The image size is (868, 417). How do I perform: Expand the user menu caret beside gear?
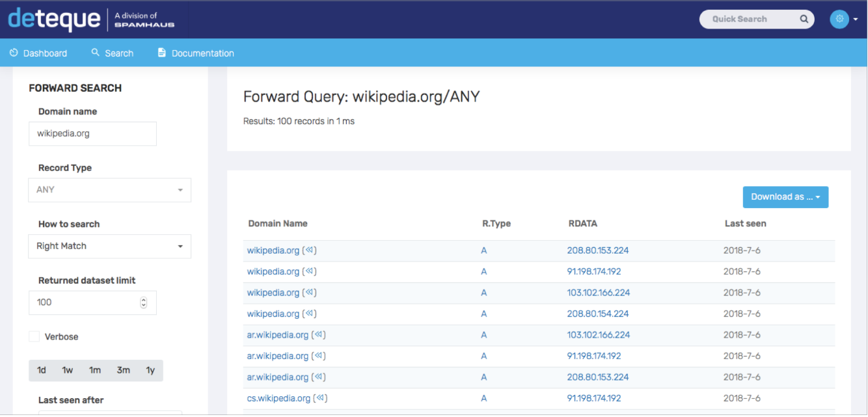[856, 20]
